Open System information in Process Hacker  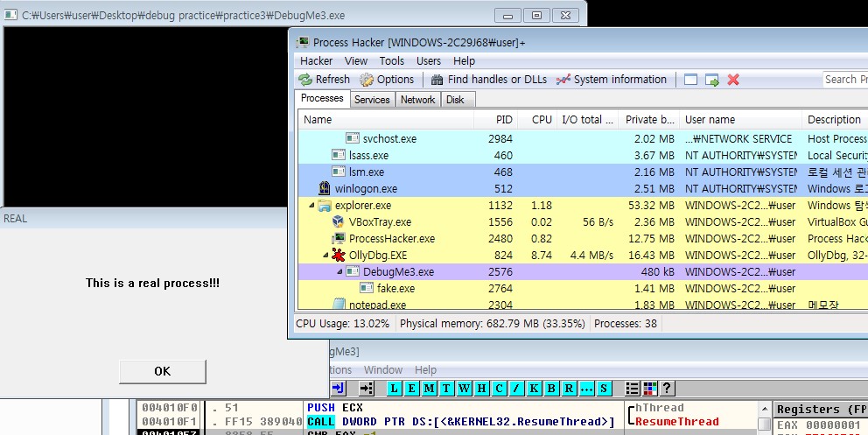[612, 79]
